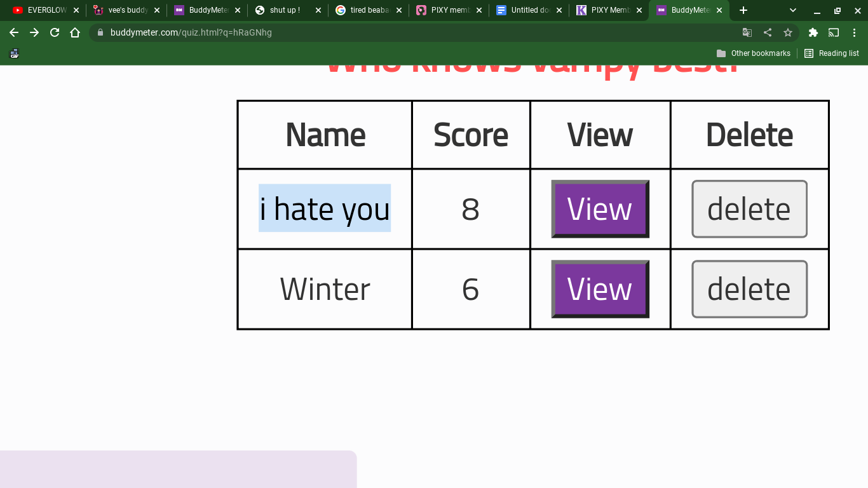Image resolution: width=868 pixels, height=488 pixels.
Task: Go back to the previous page
Action: point(14,32)
